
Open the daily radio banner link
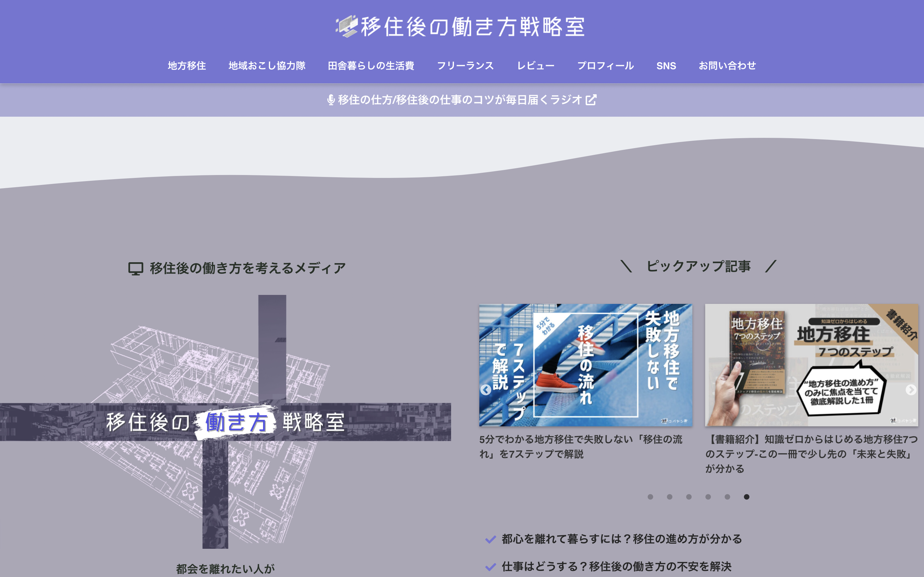point(459,100)
